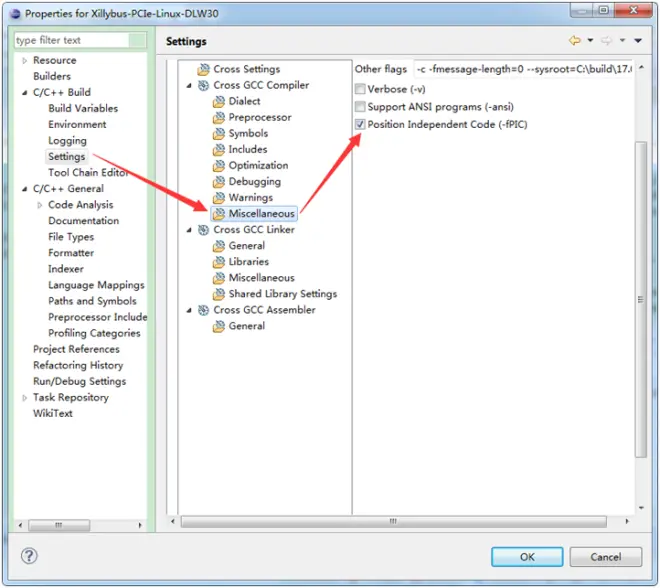Click the settings pane vertical scrollbar
660x588 pixels.
coord(641,300)
